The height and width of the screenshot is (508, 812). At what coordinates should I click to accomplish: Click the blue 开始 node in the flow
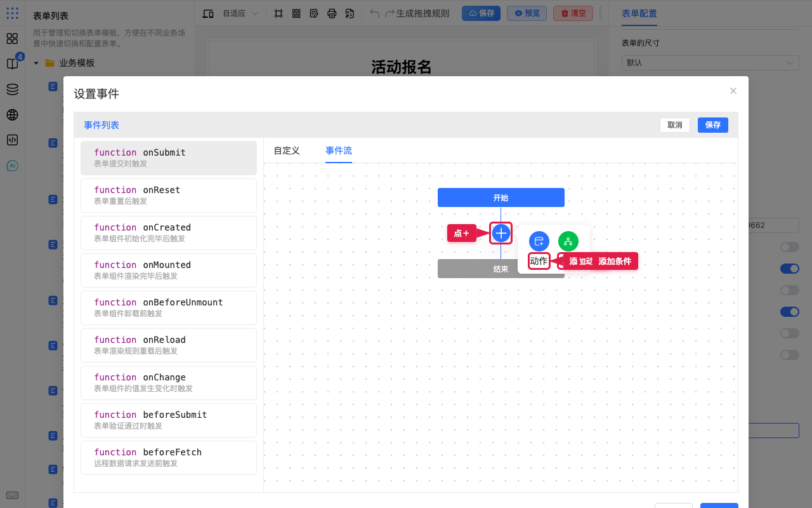point(501,197)
